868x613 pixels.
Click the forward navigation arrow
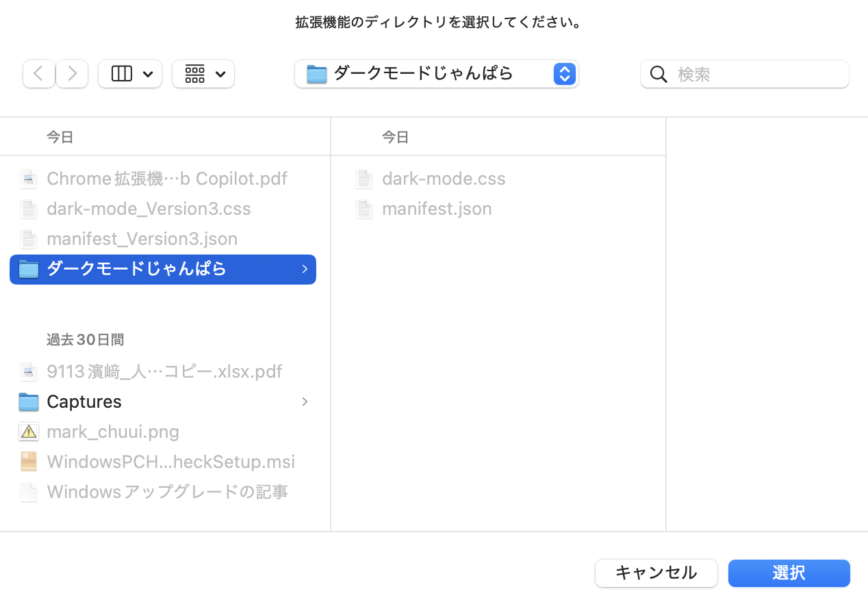point(72,74)
